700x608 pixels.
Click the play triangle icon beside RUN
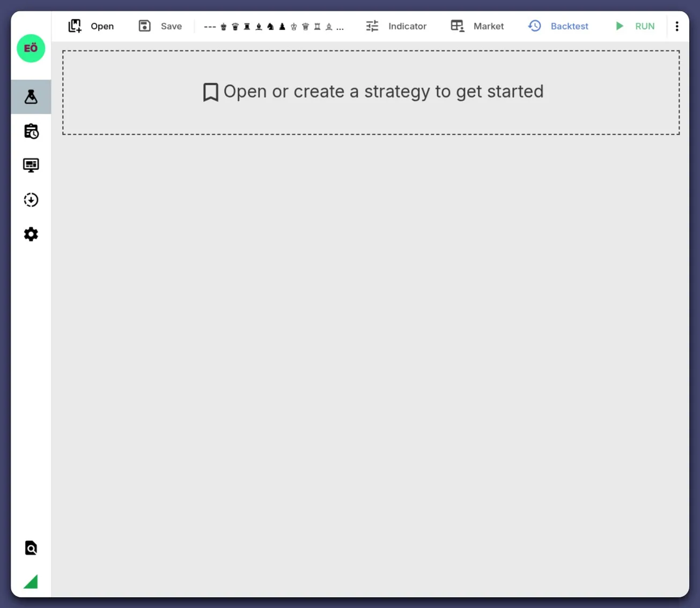coord(620,26)
